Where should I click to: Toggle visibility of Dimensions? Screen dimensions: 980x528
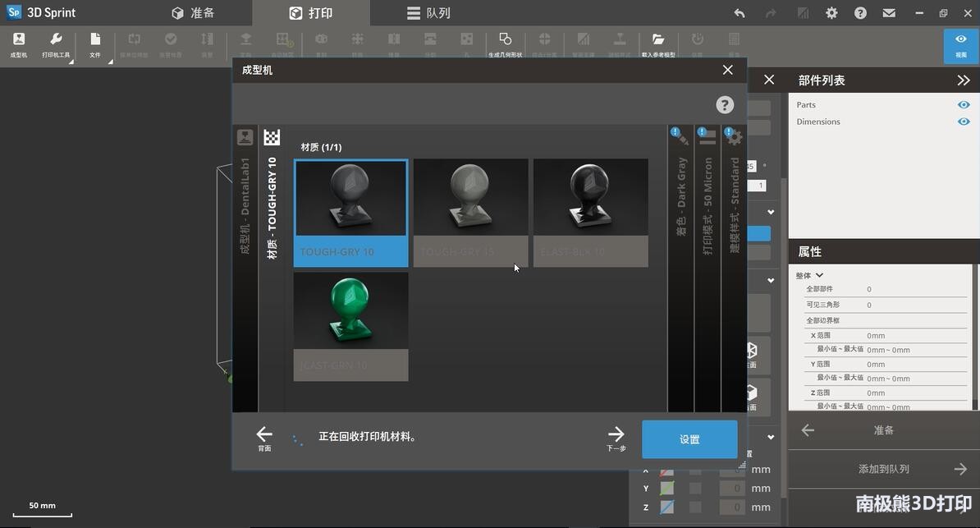coord(964,122)
